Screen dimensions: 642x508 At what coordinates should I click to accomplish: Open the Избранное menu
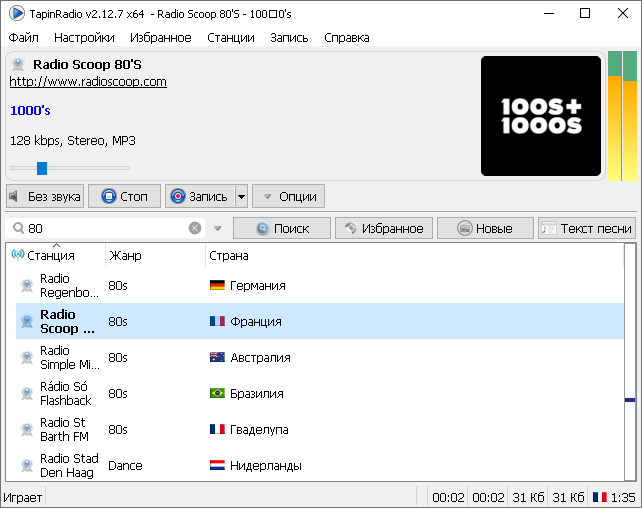pyautogui.click(x=160, y=38)
